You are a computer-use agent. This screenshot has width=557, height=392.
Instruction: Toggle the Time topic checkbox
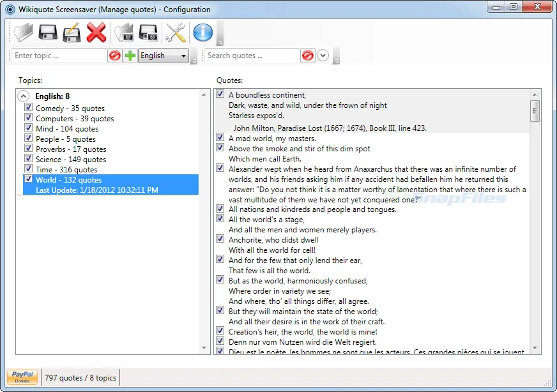tap(28, 169)
